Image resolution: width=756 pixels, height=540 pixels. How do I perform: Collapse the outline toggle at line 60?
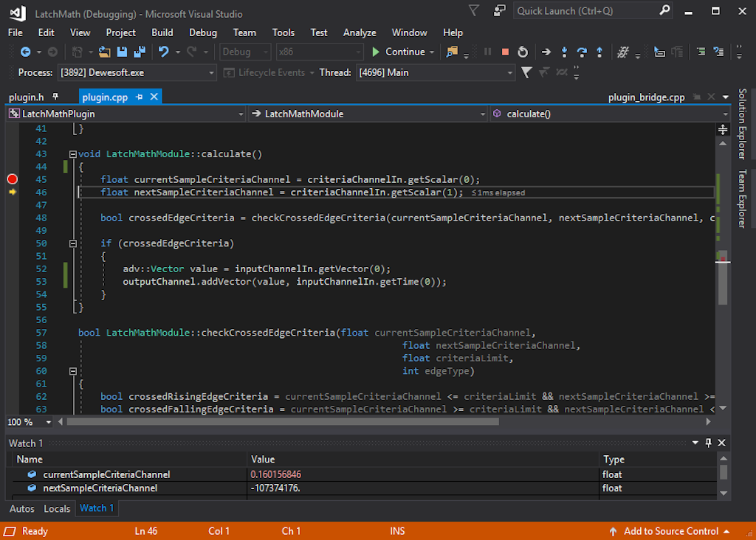[73, 371]
